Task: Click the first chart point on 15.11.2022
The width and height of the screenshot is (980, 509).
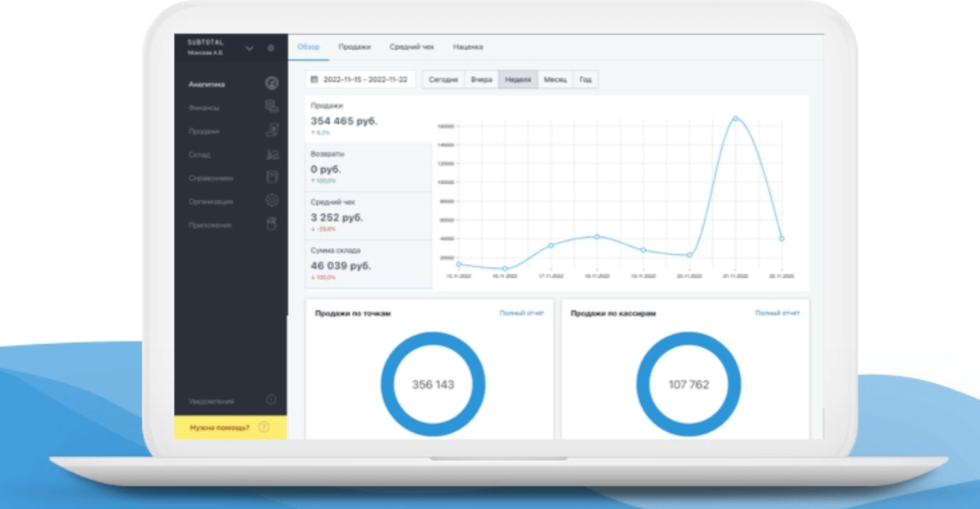Action: point(459,264)
